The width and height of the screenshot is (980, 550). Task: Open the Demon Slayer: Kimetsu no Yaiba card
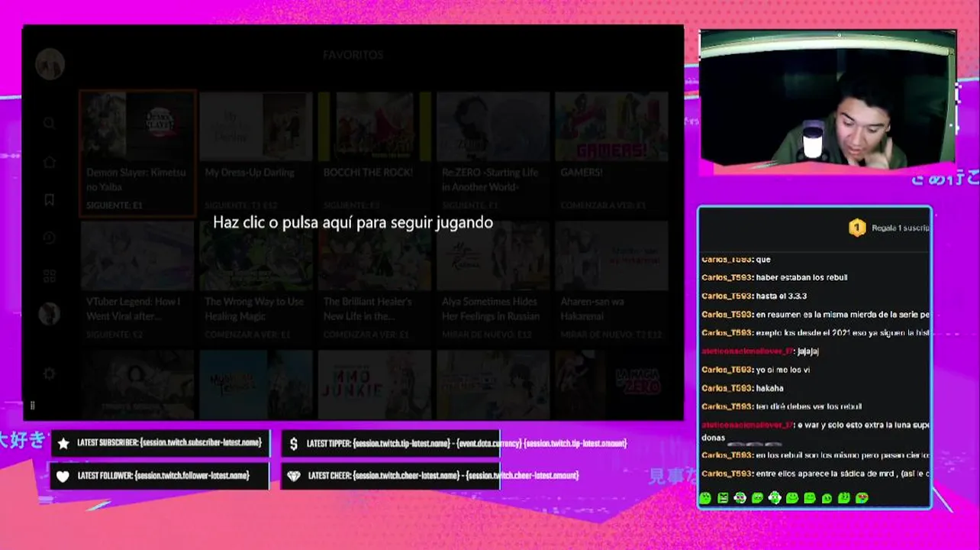tap(137, 153)
